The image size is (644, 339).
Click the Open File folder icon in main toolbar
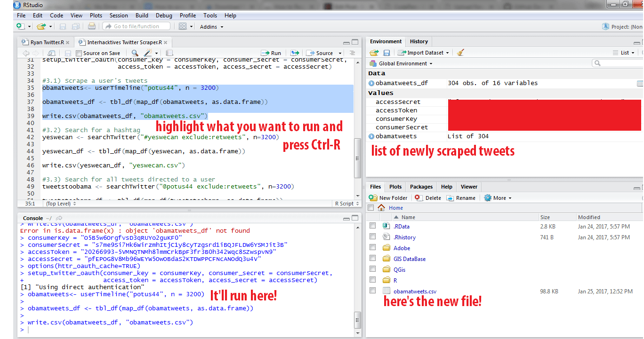[x=41, y=26]
